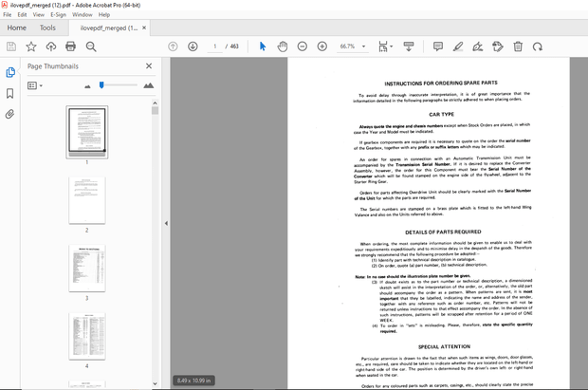
Task: Click the 'INSTRUCTIONS FOR ORDERING SPARE PARTS' heading
Action: [441, 83]
